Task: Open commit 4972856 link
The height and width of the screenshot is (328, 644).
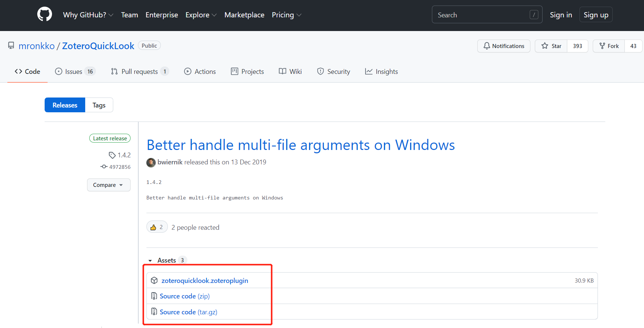Action: (120, 167)
